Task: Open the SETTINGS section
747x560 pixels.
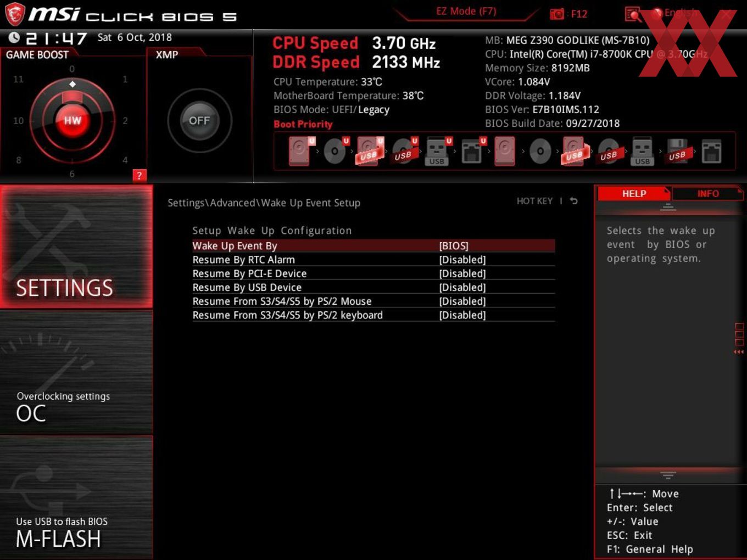Action: pyautogui.click(x=76, y=247)
